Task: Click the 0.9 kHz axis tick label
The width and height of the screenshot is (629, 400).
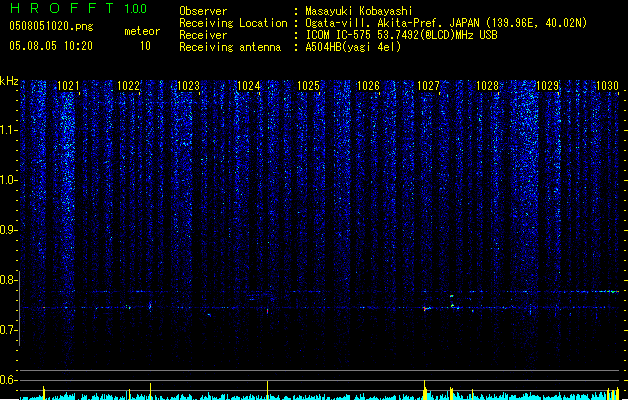Action: (x=8, y=230)
